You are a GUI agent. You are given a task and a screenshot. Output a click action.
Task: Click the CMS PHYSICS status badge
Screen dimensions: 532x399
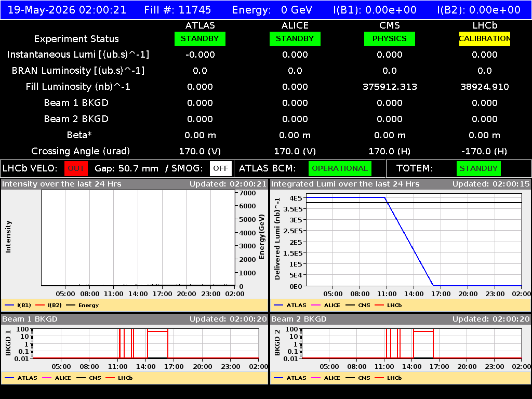pyautogui.click(x=390, y=38)
